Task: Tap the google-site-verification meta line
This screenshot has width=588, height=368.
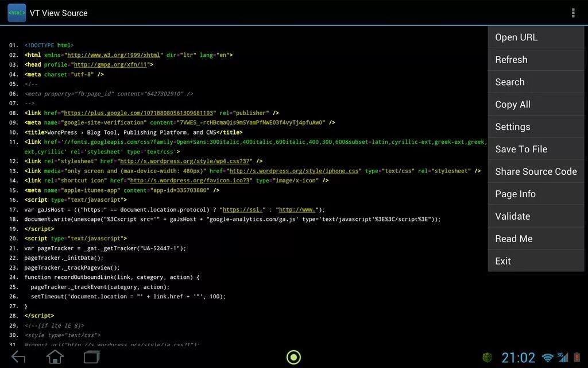Action: coord(180,123)
